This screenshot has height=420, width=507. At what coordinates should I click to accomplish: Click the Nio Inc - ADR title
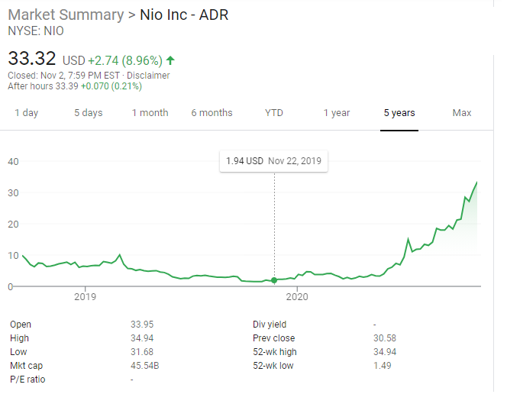(184, 15)
